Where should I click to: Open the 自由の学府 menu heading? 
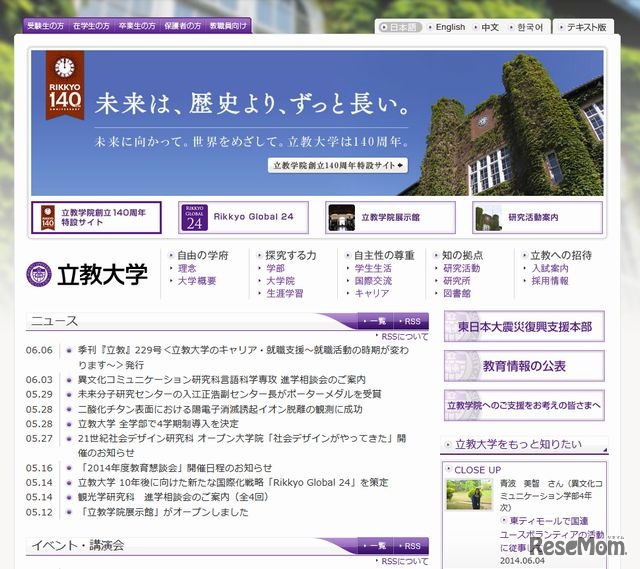pos(202,256)
